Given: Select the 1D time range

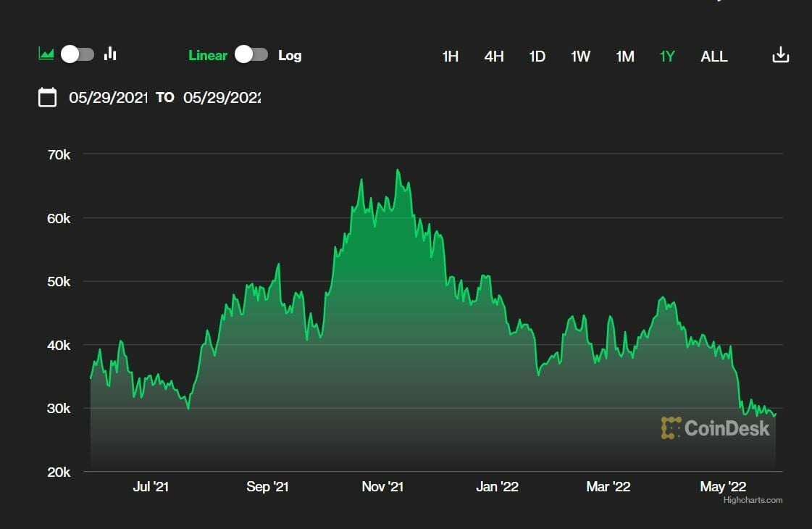Looking at the screenshot, I should [537, 57].
